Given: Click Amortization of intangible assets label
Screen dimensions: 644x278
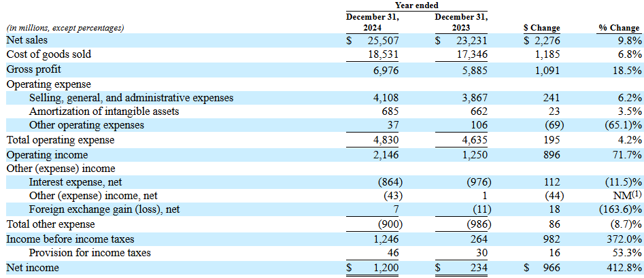Looking at the screenshot, I should pyautogui.click(x=104, y=111).
